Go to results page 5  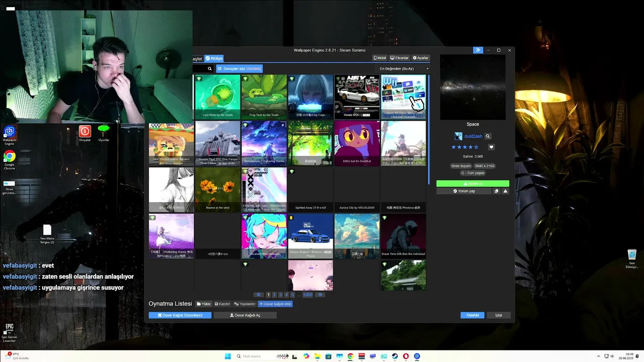[x=292, y=295]
